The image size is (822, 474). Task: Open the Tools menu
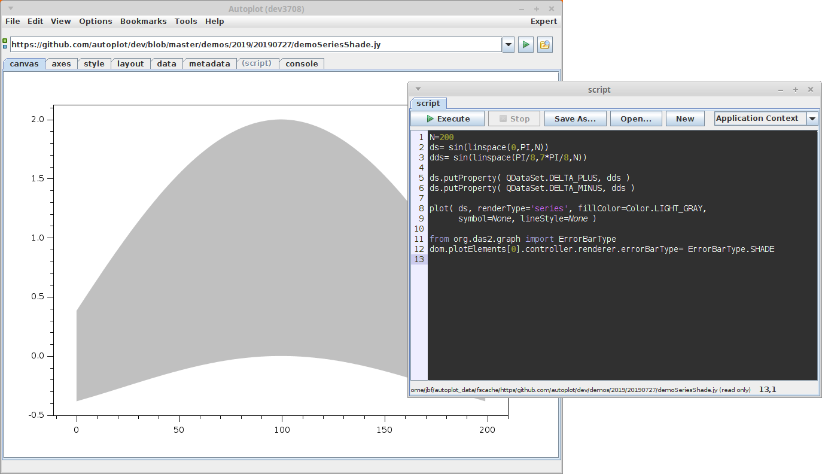click(x=185, y=21)
